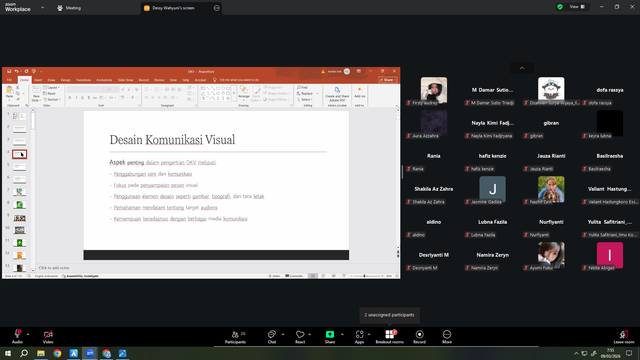The height and width of the screenshot is (360, 640).
Task: Select slide 7 thumbnail
Action: tap(19, 191)
